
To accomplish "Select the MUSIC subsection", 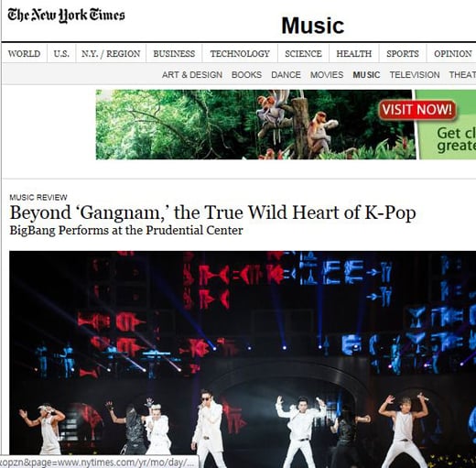I will coord(366,75).
